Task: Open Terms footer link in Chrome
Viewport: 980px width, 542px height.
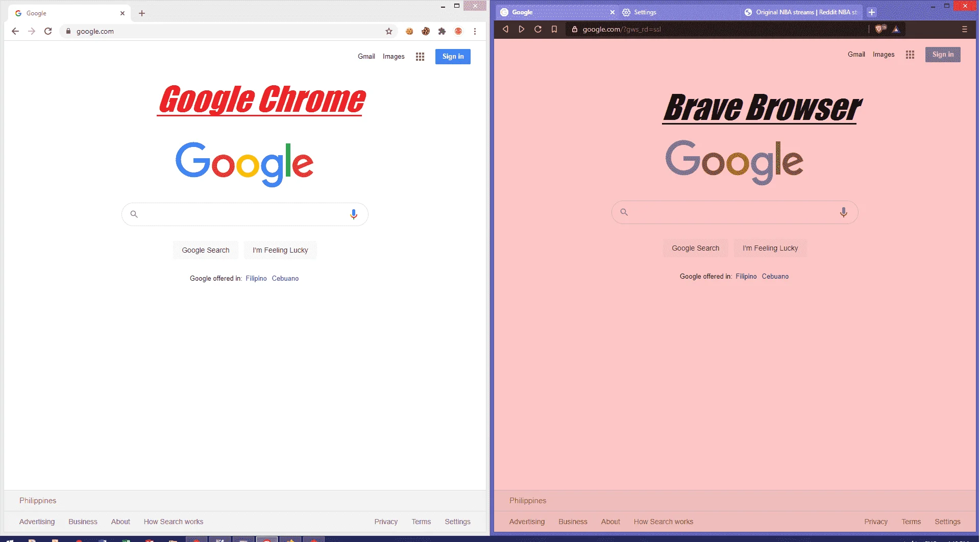Action: 421,522
